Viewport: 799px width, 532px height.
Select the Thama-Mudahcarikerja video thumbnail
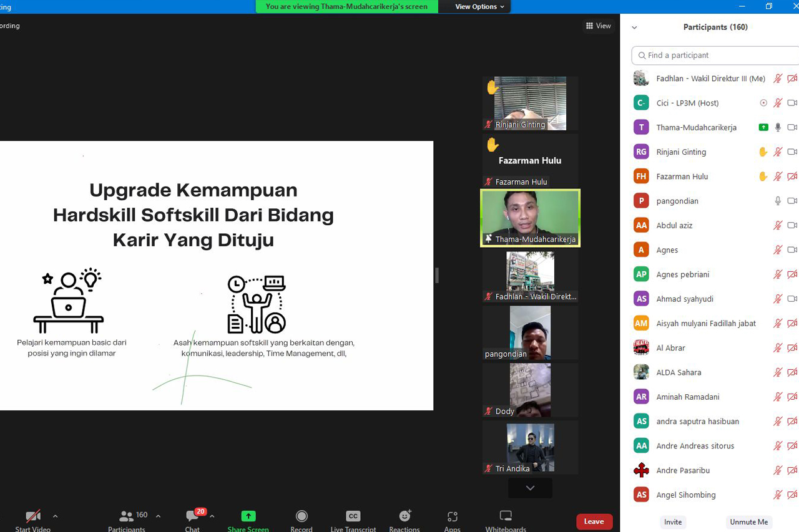[530, 218]
